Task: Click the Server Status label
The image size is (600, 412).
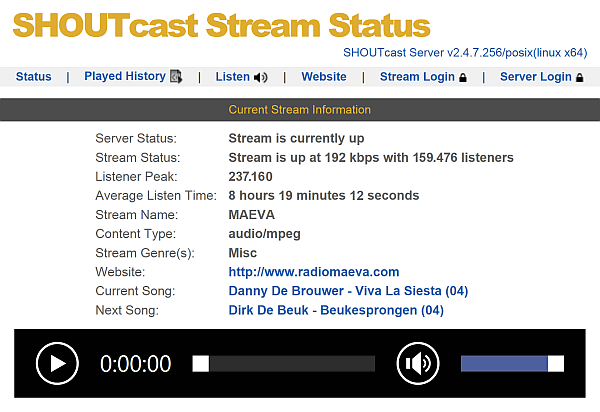Action: (136, 138)
